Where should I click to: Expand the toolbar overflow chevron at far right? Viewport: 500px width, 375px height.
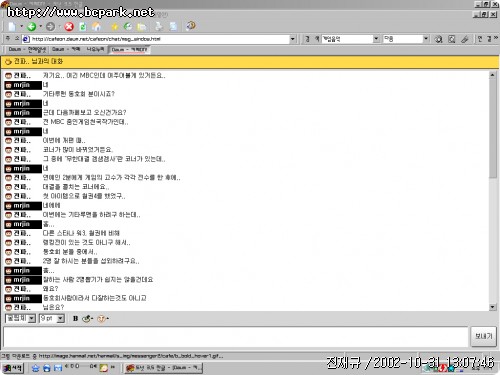click(496, 38)
